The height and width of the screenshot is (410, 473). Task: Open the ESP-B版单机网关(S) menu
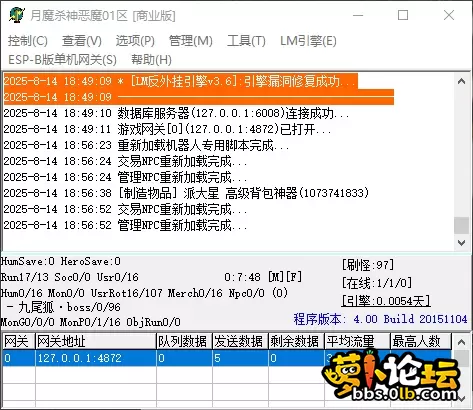pyautogui.click(x=62, y=60)
